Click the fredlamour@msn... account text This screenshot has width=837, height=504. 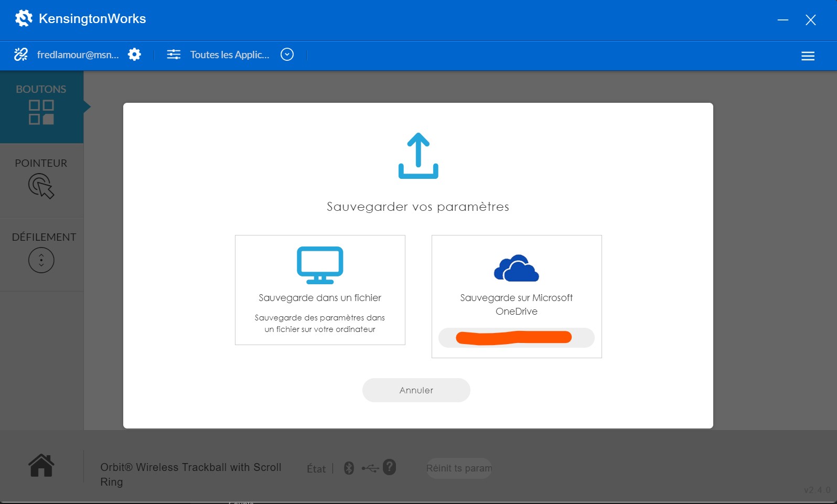pos(78,55)
